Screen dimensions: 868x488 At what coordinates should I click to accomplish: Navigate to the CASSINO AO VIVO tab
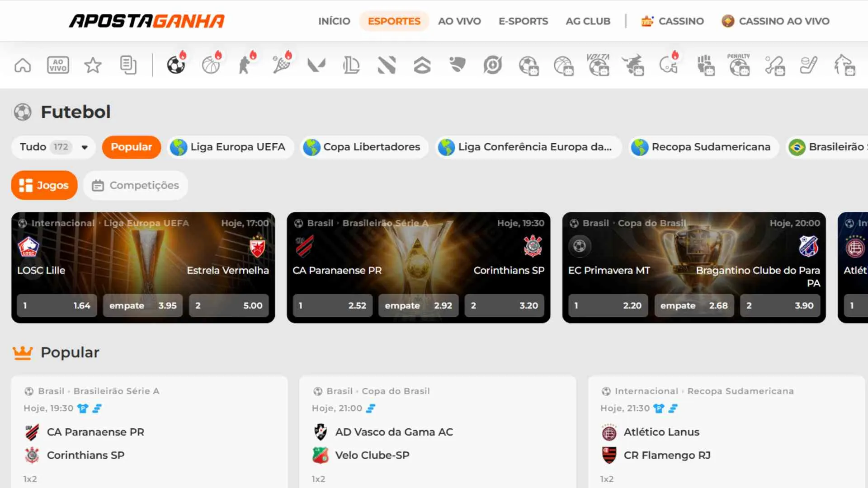(775, 21)
